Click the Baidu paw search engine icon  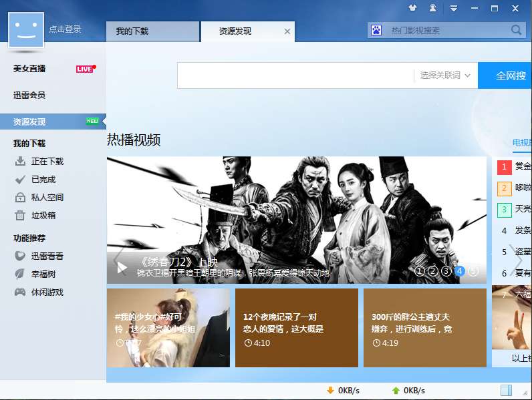coord(376,31)
